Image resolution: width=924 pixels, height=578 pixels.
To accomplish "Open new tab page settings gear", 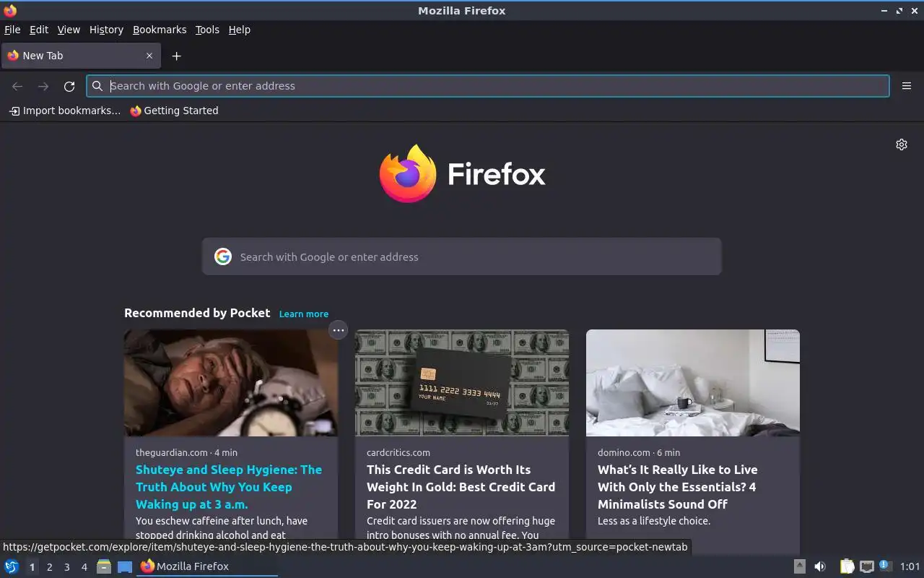I will coord(902,144).
